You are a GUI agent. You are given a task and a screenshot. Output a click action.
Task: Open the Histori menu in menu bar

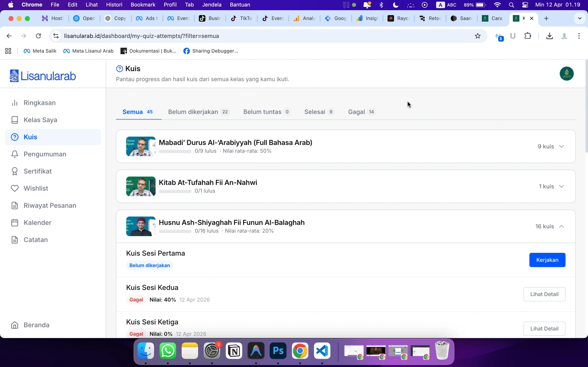click(x=114, y=5)
